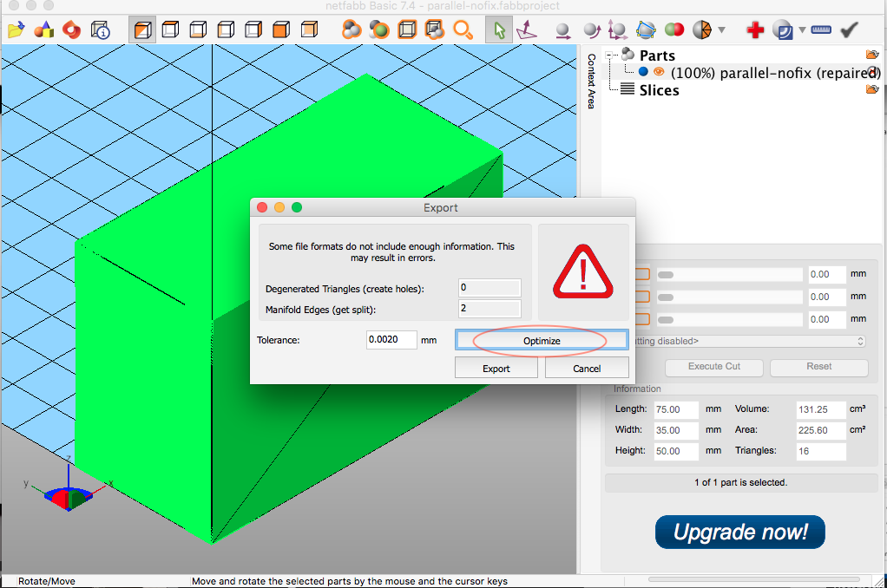Click zoom platform and parts icon
Screen dimensions: 887x588
(435, 29)
